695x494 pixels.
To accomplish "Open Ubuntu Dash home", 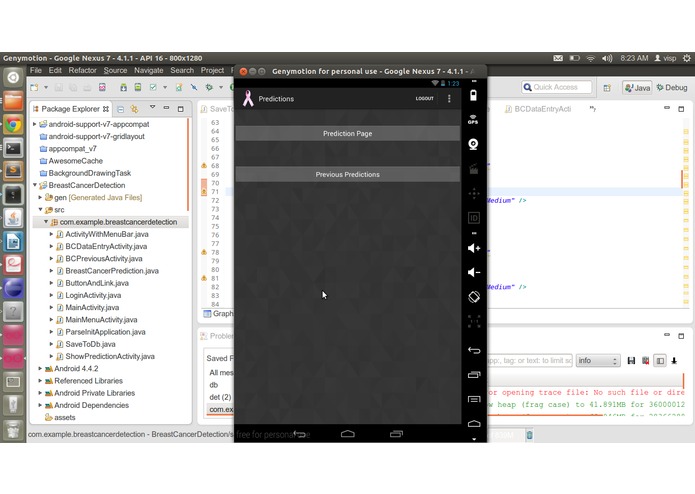I will (13, 78).
